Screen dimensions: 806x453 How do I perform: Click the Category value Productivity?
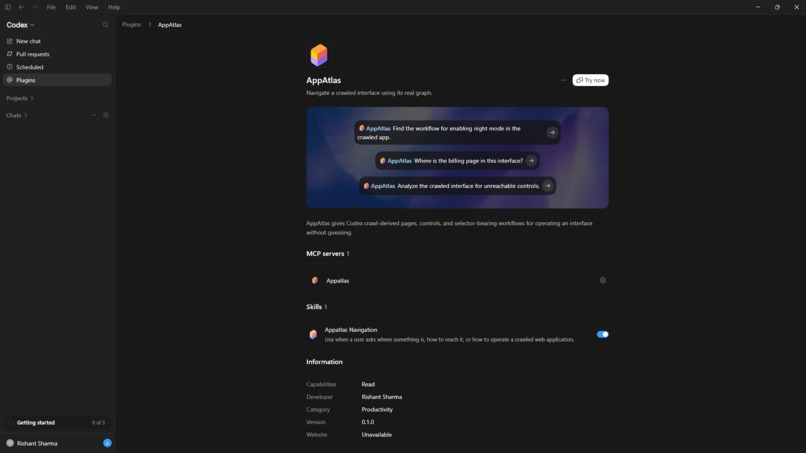click(377, 410)
